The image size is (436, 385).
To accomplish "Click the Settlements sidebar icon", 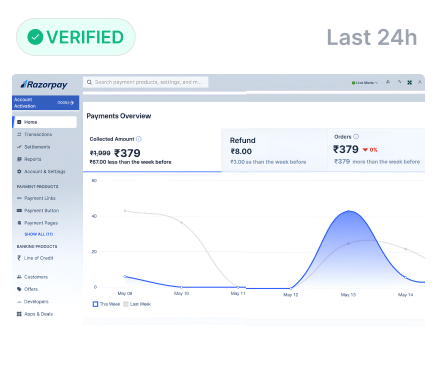I will point(19,147).
